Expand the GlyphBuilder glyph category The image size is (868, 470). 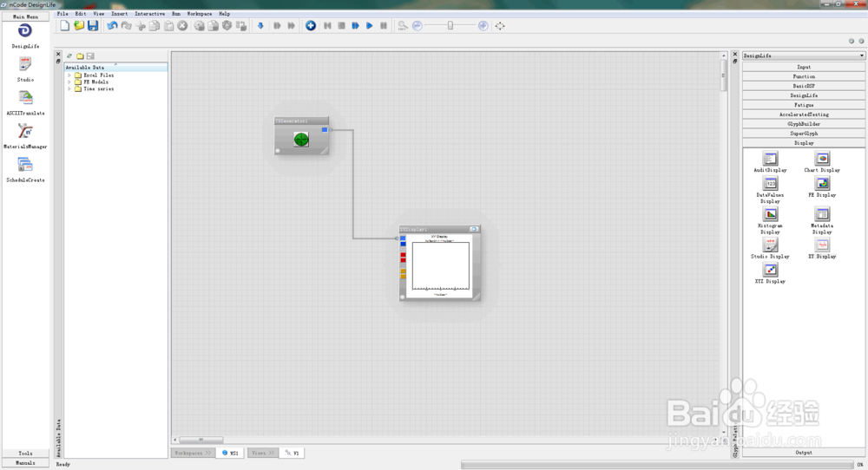[x=804, y=124]
